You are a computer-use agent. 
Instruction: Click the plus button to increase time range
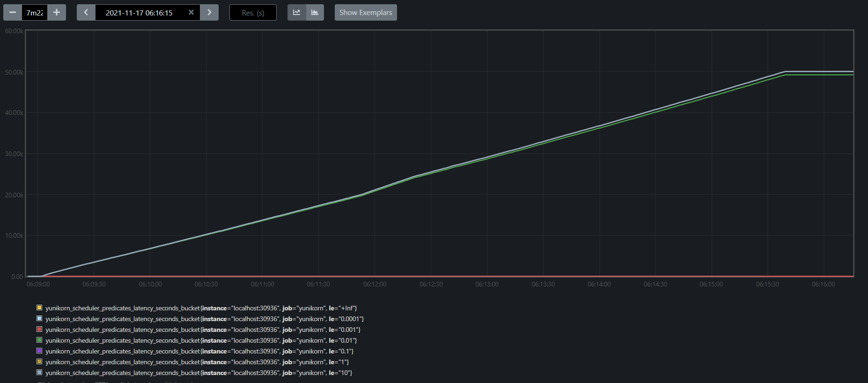click(x=57, y=13)
